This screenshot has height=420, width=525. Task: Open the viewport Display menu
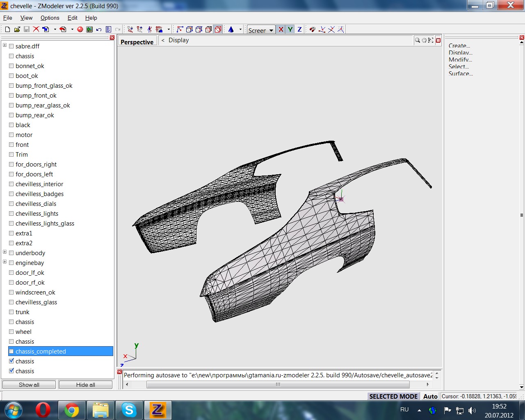[178, 40]
